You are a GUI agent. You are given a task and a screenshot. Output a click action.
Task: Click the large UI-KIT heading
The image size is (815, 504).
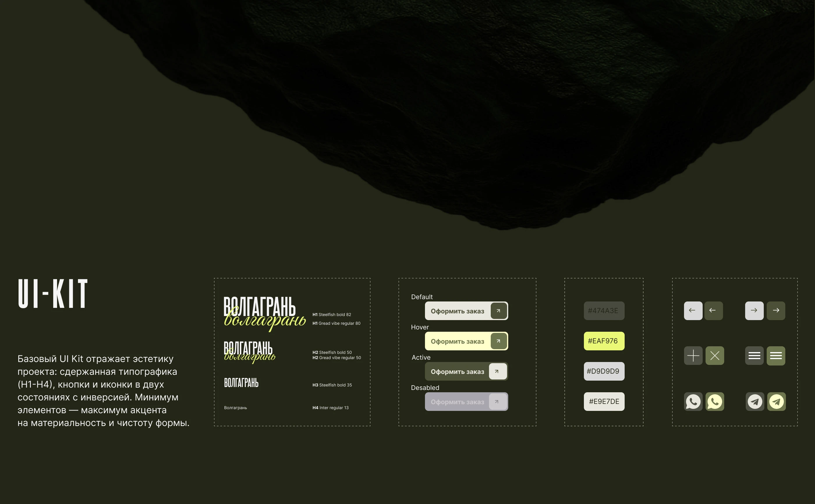click(53, 294)
